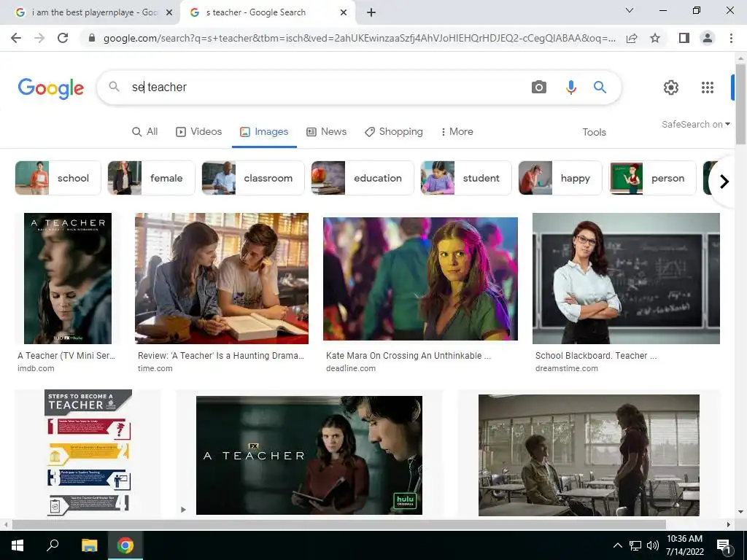The height and width of the screenshot is (560, 747).
Task: Click the Chrome address bar URL
Action: click(359, 38)
